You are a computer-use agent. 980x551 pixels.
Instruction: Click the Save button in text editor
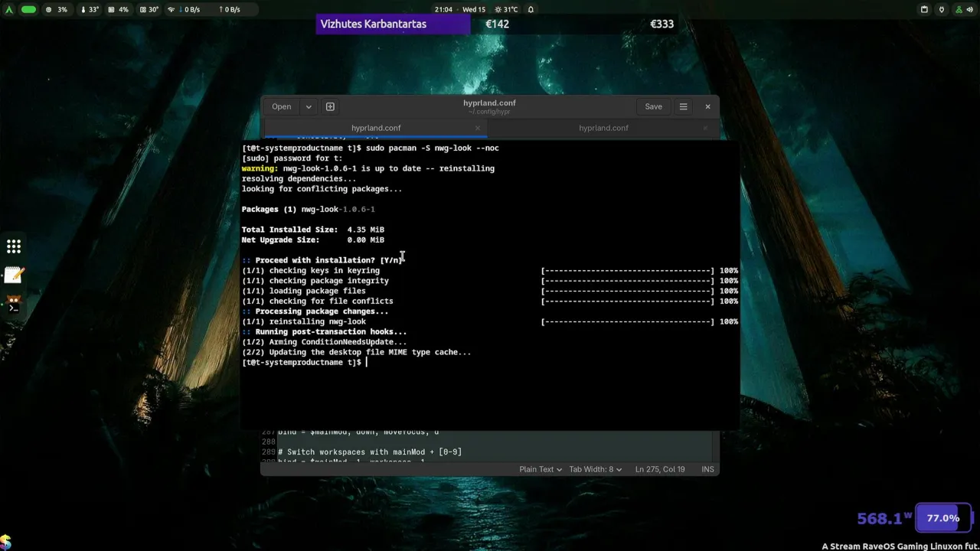tap(653, 106)
